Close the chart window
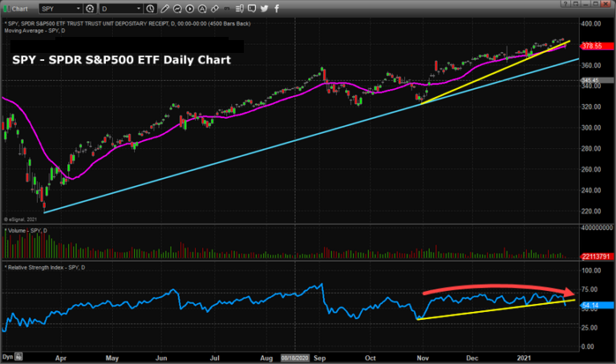Image resolution: width=616 pixels, height=364 pixels. (606, 4)
